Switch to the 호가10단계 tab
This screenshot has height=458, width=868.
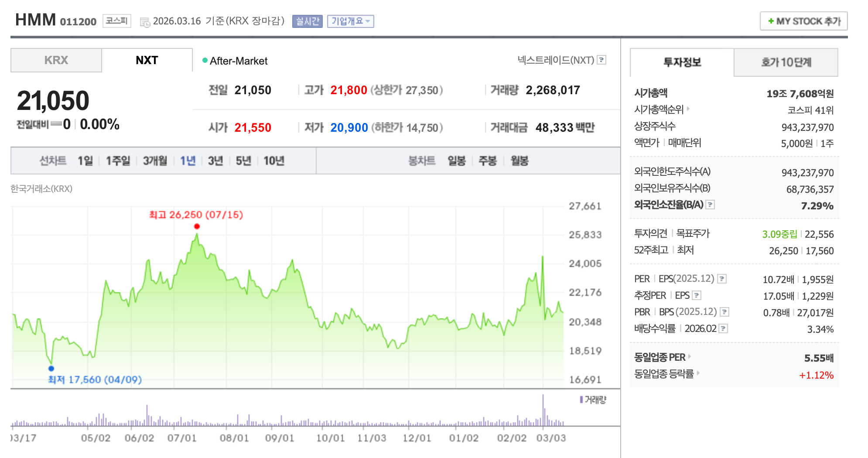[x=786, y=62]
